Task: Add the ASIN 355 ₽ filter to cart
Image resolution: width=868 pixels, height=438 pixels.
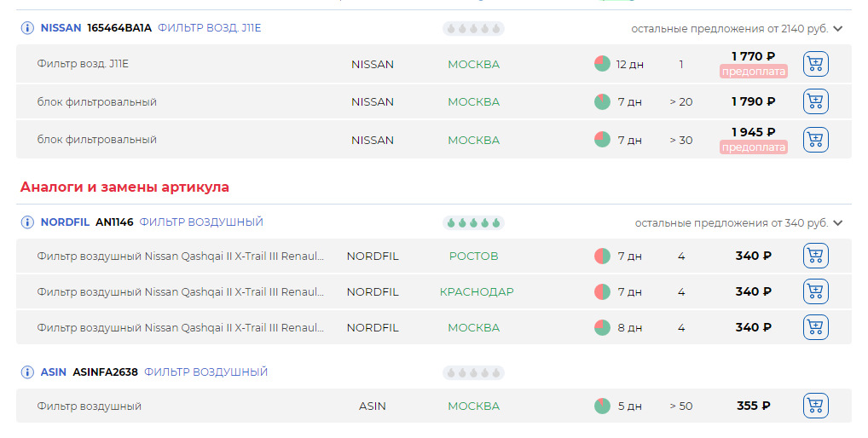Action: (815, 406)
